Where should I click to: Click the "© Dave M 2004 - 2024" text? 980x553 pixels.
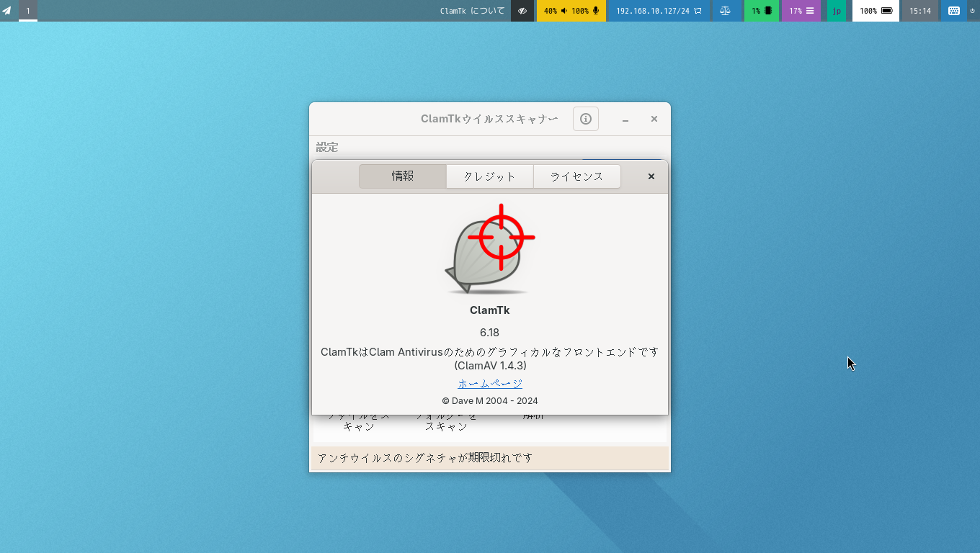[x=490, y=401]
